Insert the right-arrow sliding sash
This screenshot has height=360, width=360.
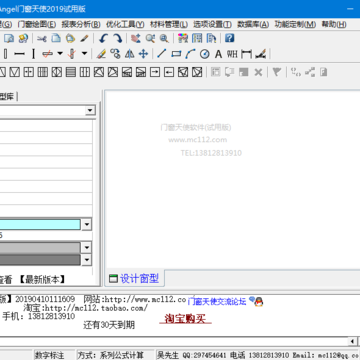point(155,72)
